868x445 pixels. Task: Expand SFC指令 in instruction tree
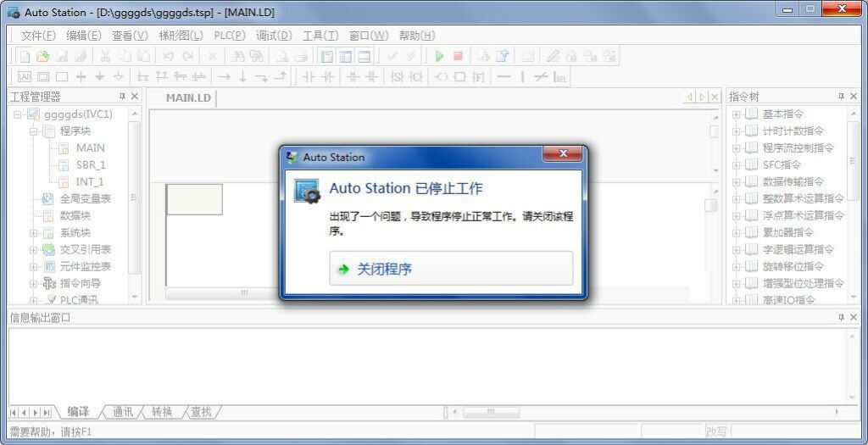tap(737, 165)
